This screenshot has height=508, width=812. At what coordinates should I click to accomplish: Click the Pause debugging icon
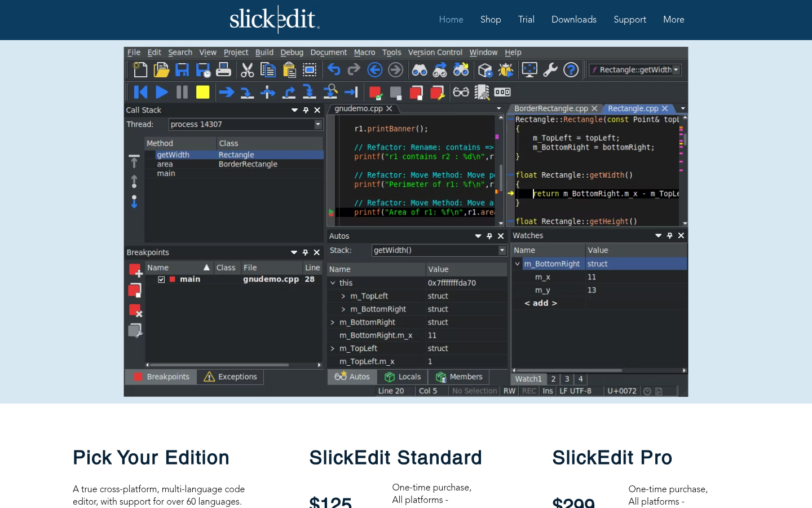click(x=182, y=92)
